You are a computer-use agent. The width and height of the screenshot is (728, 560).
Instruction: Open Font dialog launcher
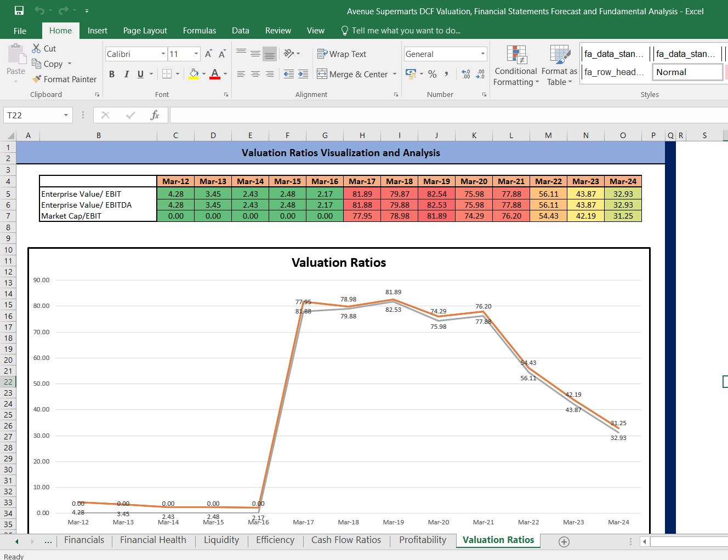226,95
